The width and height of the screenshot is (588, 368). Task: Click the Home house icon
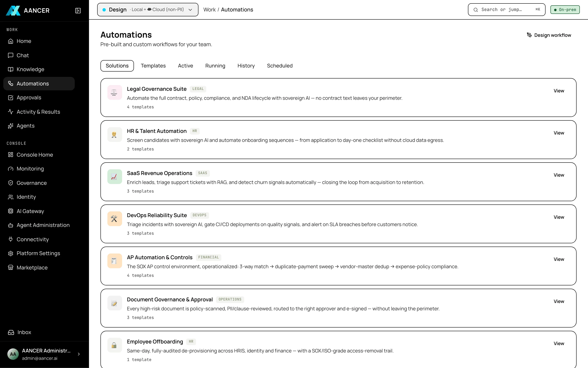pos(10,41)
